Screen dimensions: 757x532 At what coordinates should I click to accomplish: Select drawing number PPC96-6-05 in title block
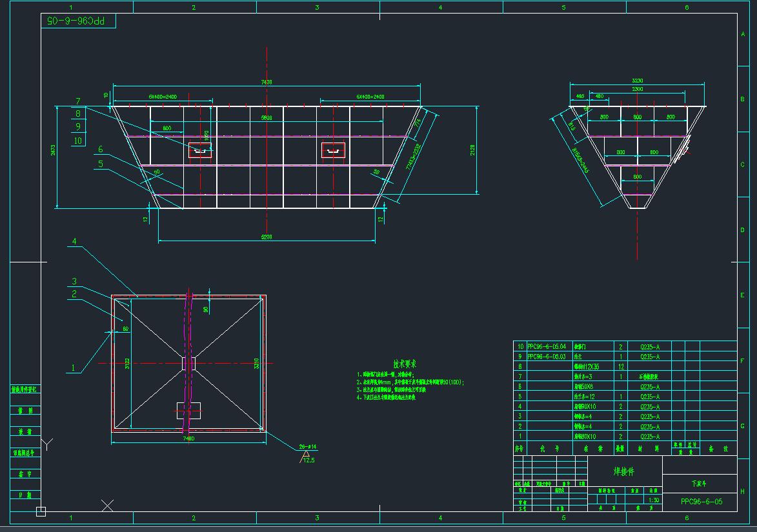(x=701, y=501)
